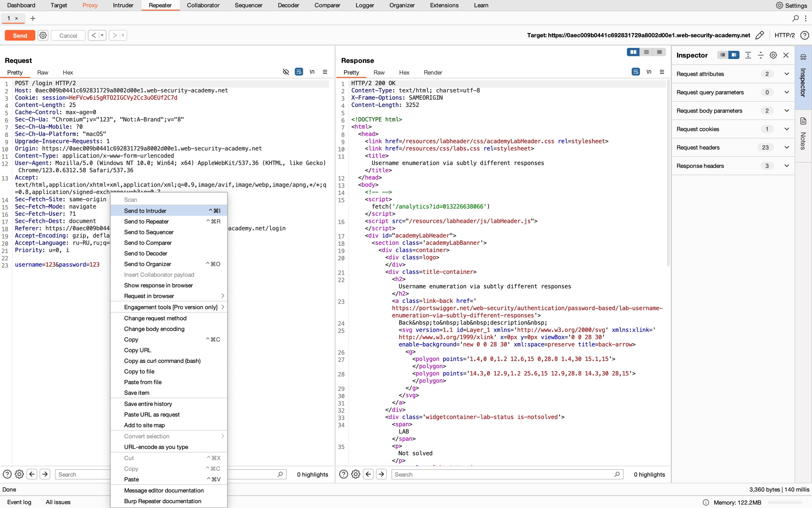The width and height of the screenshot is (812, 508).
Task: Go to previous request search match
Action: [32, 474]
